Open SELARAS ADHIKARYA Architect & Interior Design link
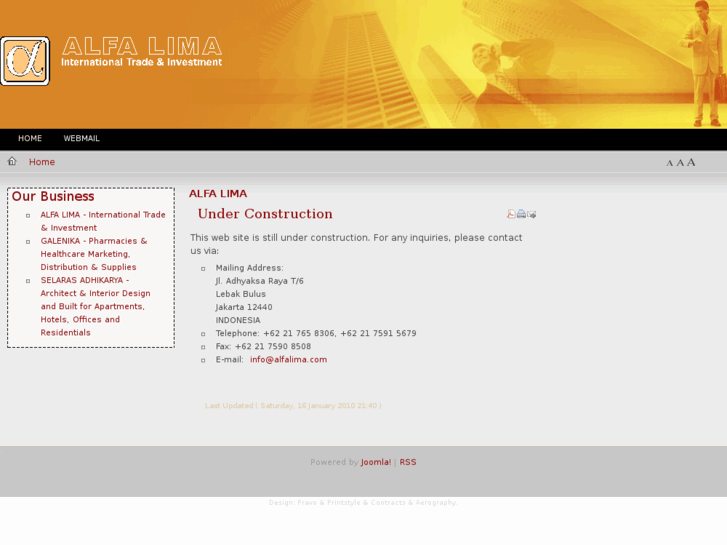This screenshot has height=545, width=727. point(96,306)
